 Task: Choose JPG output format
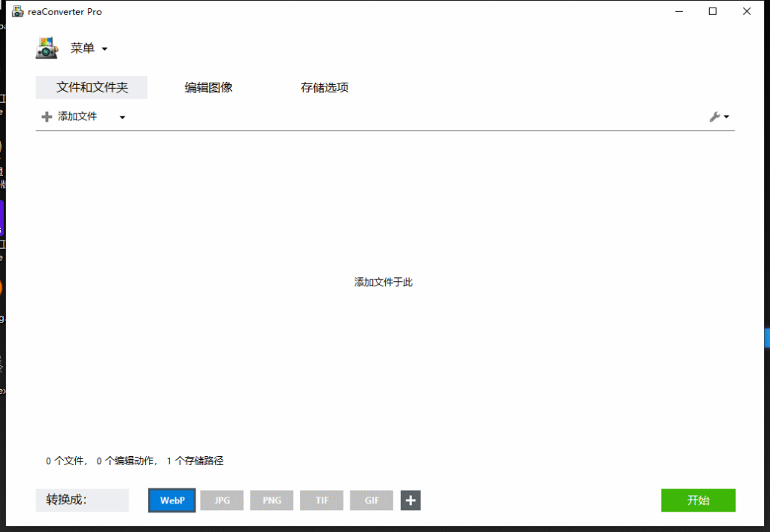click(222, 500)
